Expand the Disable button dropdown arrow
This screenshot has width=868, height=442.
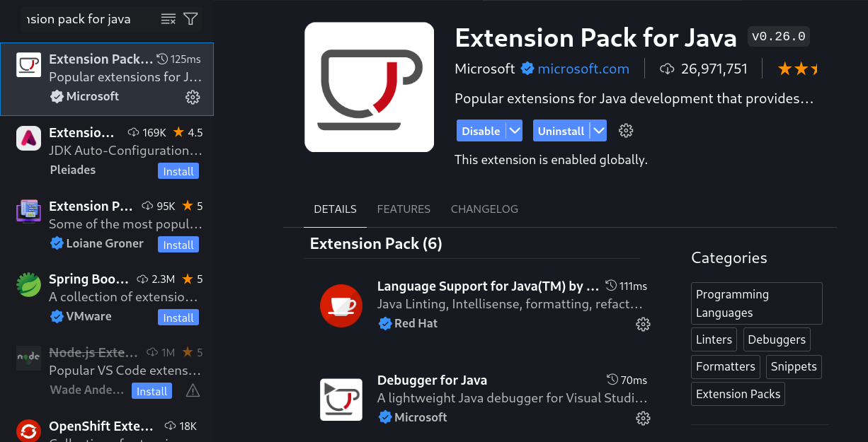[515, 131]
